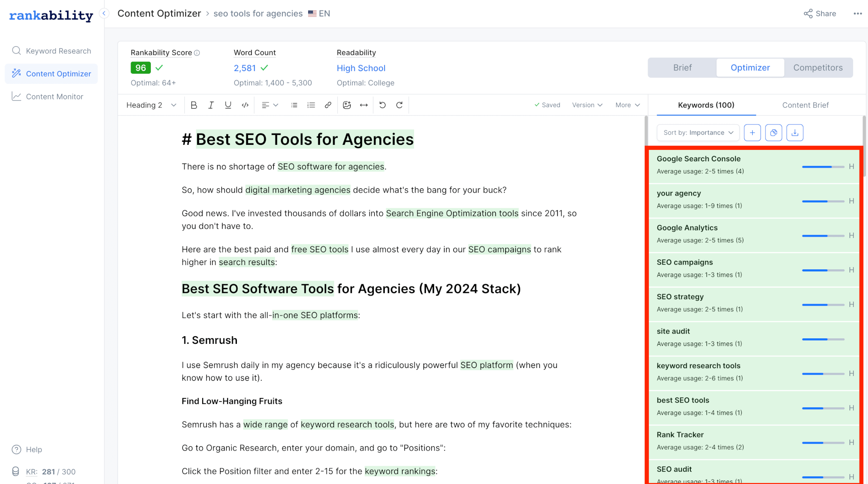This screenshot has width=868, height=484.
Task: Open the Sort by Importance dropdown
Action: pyautogui.click(x=698, y=133)
